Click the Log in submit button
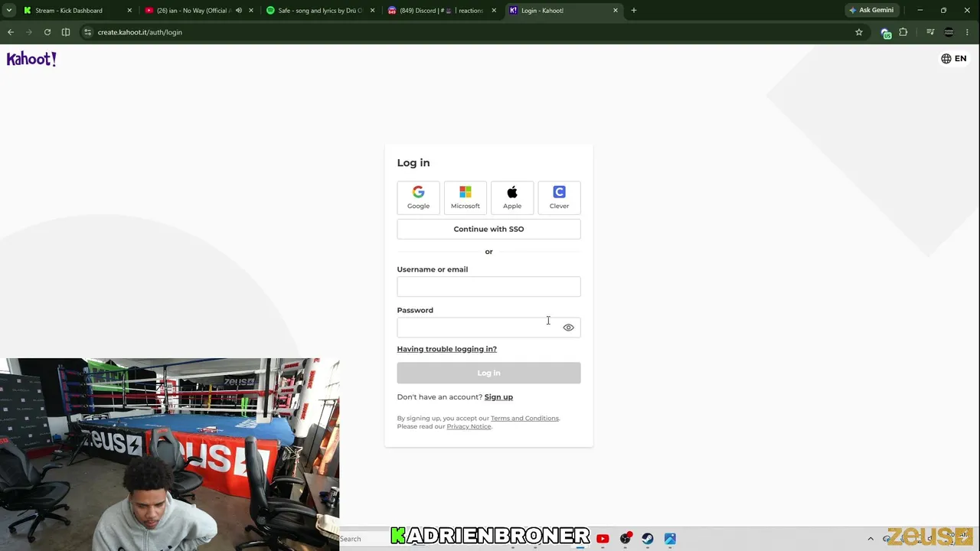This screenshot has width=980, height=551. (488, 373)
